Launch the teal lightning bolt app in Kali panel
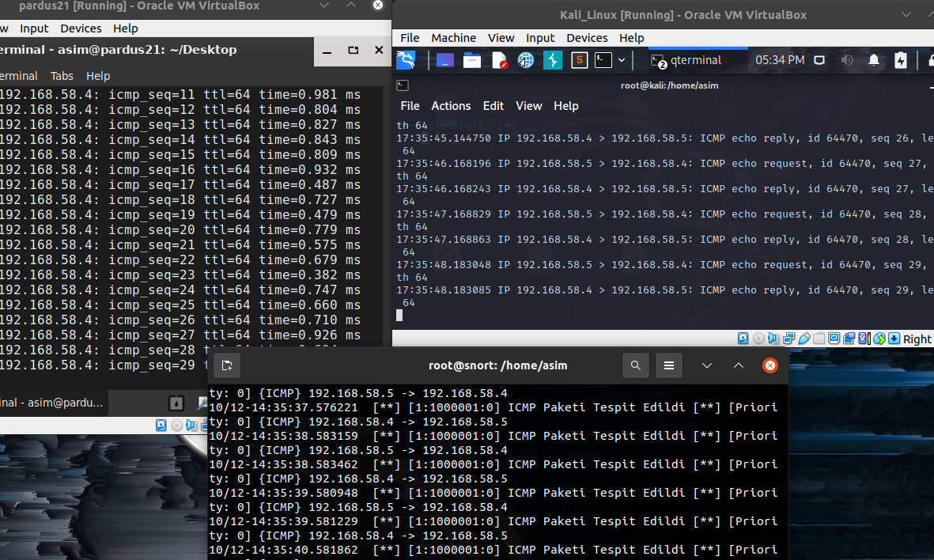Viewport: 934px width, 560px height. [x=553, y=60]
